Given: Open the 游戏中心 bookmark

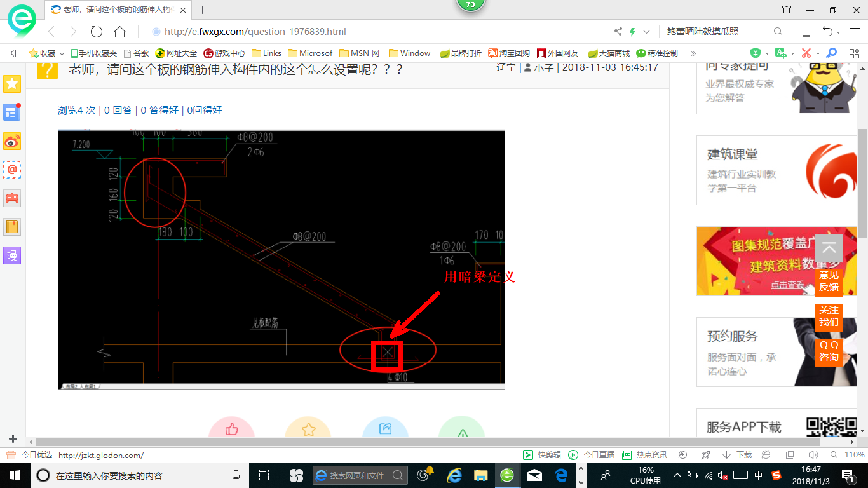Looking at the screenshot, I should point(224,53).
